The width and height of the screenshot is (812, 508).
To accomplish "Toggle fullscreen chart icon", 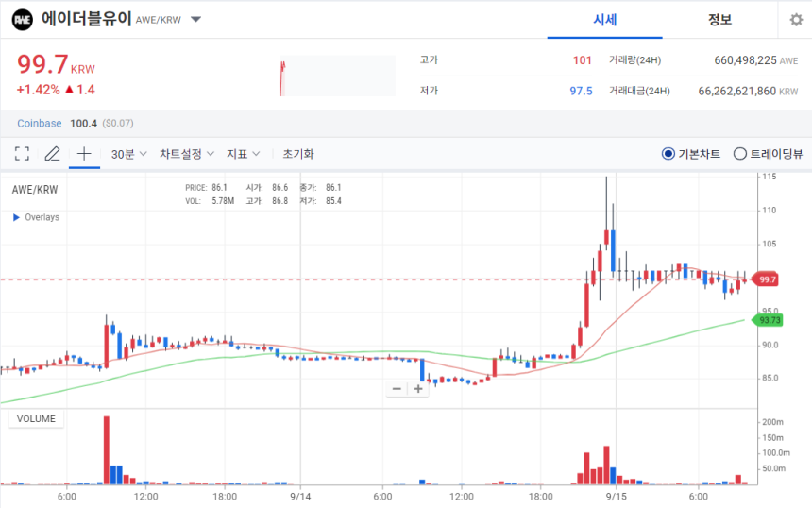I will click(x=22, y=153).
